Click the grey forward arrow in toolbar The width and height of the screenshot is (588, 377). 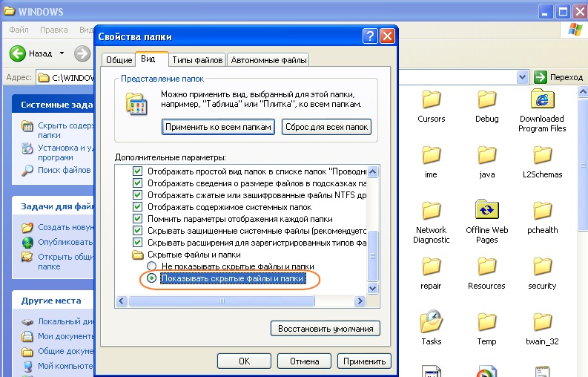pos(82,53)
